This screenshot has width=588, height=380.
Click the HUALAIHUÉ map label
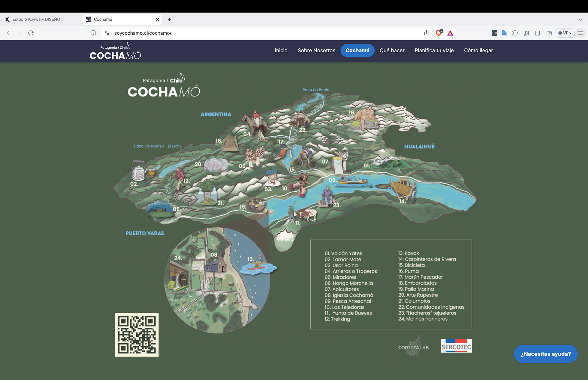[419, 147]
